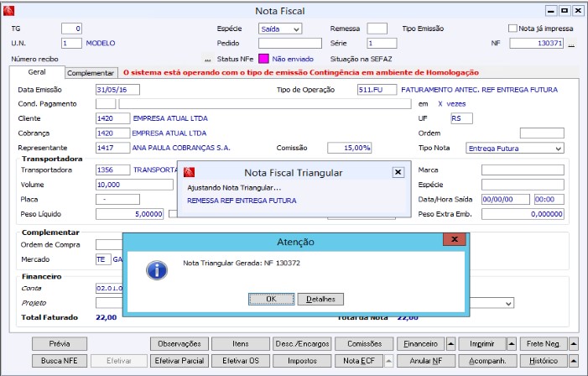Screen dimensions: 588x376
Task: Click the Busca NFE button
Action: point(60,361)
